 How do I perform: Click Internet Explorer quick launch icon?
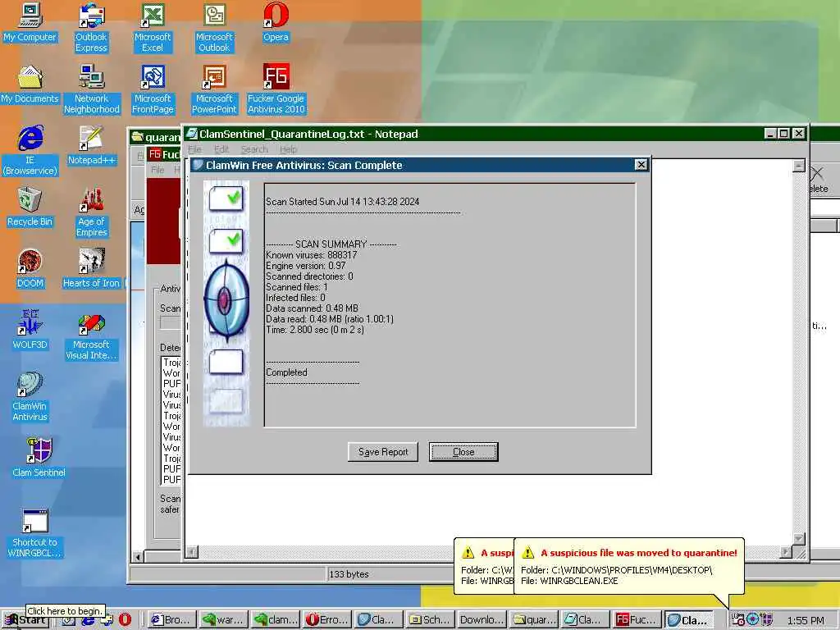point(88,620)
